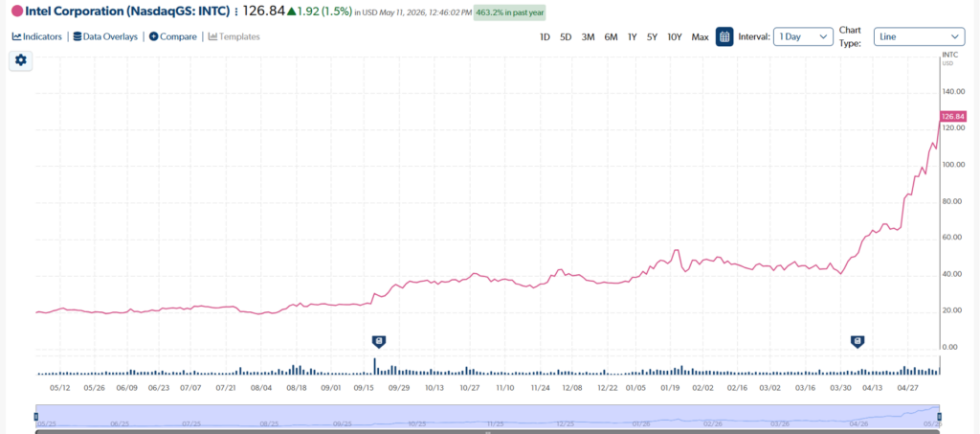Click the pink INTC series dot
This screenshot has width=980, height=434.
[x=17, y=11]
